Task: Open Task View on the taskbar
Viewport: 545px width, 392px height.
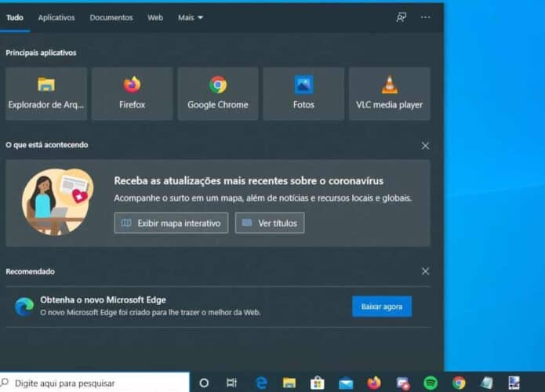Action: 231,383
